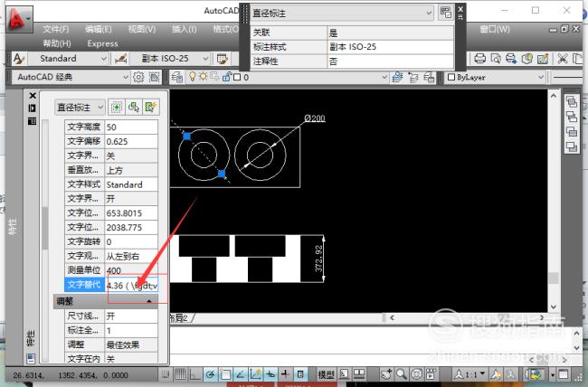Screen dimensions: 588x387
Task: Open the 副本 ISO-25 dimension style dropdown
Action: click(205, 59)
